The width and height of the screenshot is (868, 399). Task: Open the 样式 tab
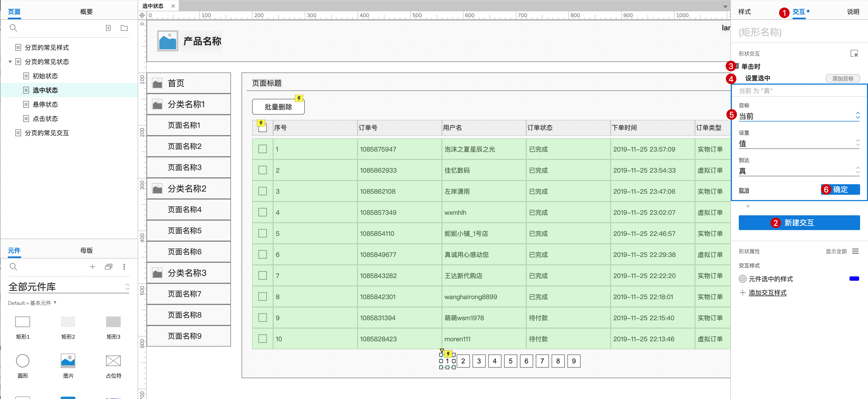[744, 12]
